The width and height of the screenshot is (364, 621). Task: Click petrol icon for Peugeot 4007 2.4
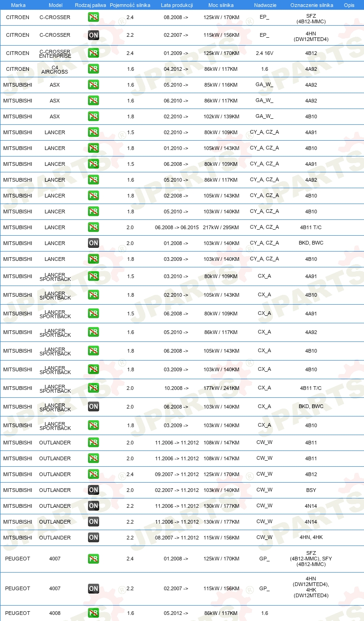point(94,559)
